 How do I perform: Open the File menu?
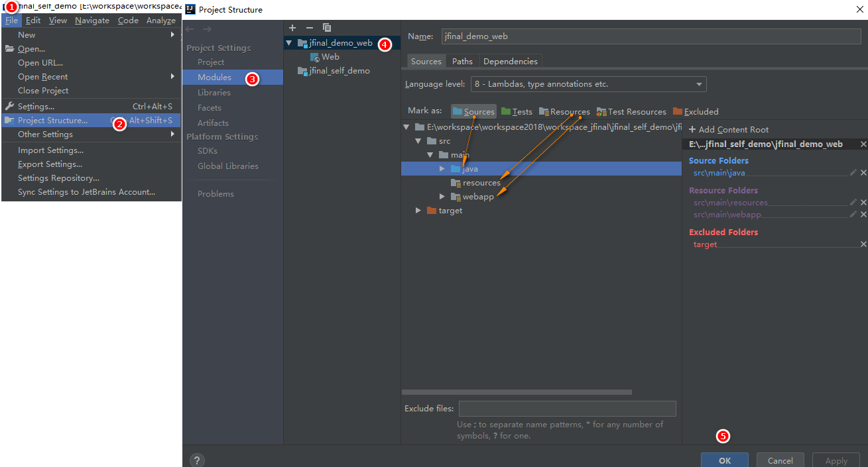(12, 21)
